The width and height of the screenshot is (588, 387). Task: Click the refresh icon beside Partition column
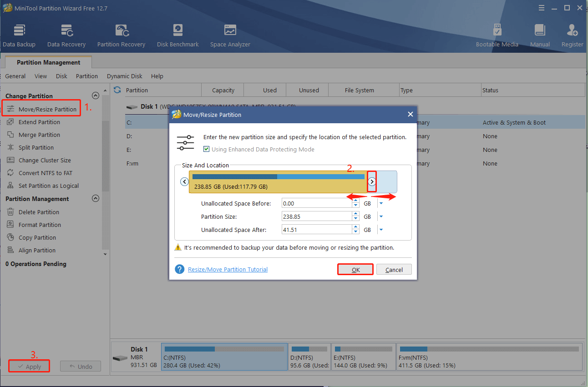117,90
